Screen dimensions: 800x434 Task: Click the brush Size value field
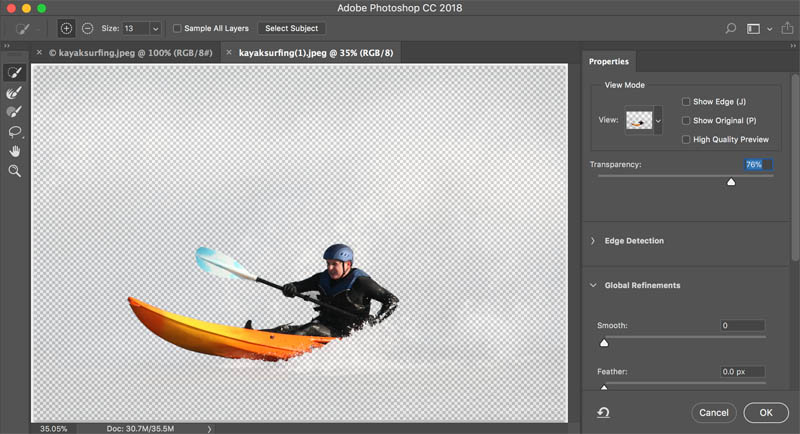pyautogui.click(x=136, y=29)
